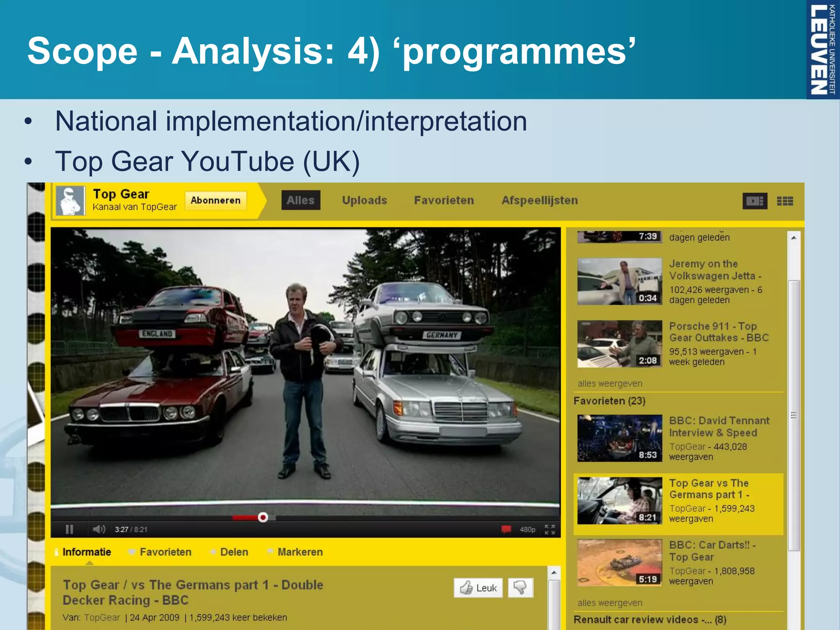This screenshot has width=840, height=630.
Task: Pause the Top Gear video
Action: tap(69, 530)
